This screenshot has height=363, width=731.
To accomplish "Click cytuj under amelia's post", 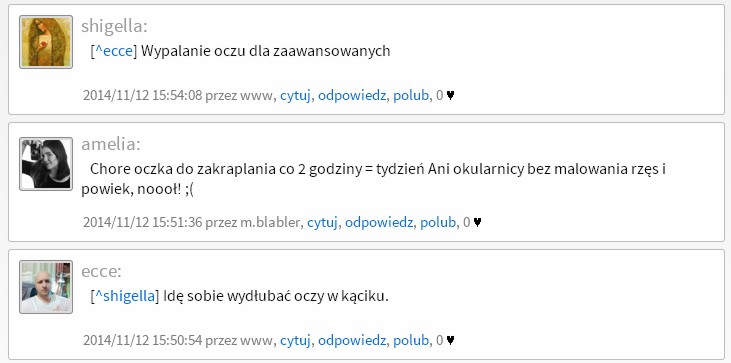I will (322, 223).
